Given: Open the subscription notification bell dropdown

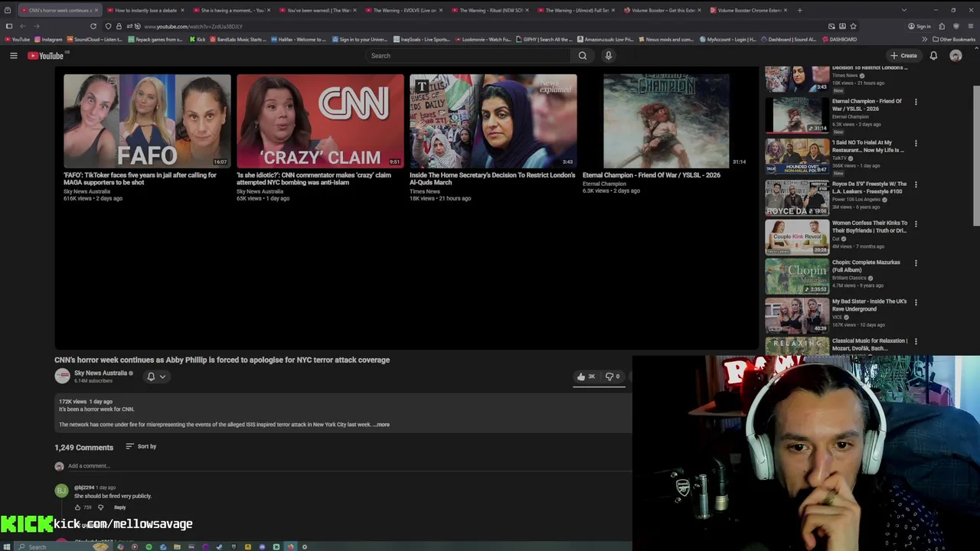Looking at the screenshot, I should click(x=156, y=377).
